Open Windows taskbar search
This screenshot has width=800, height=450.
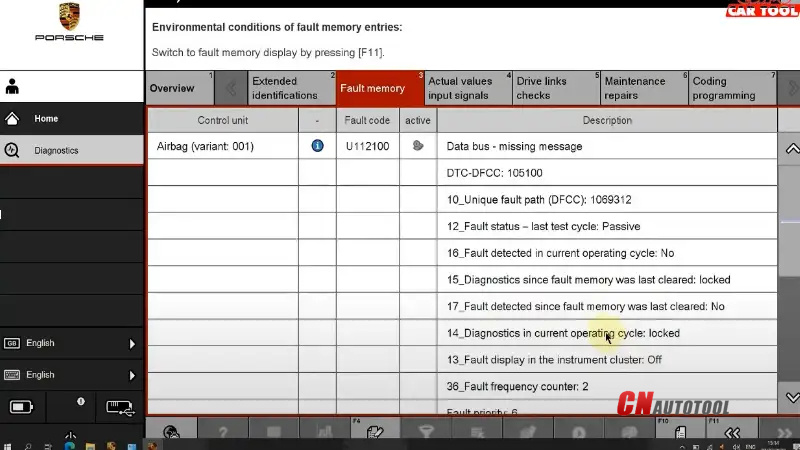pos(28,446)
